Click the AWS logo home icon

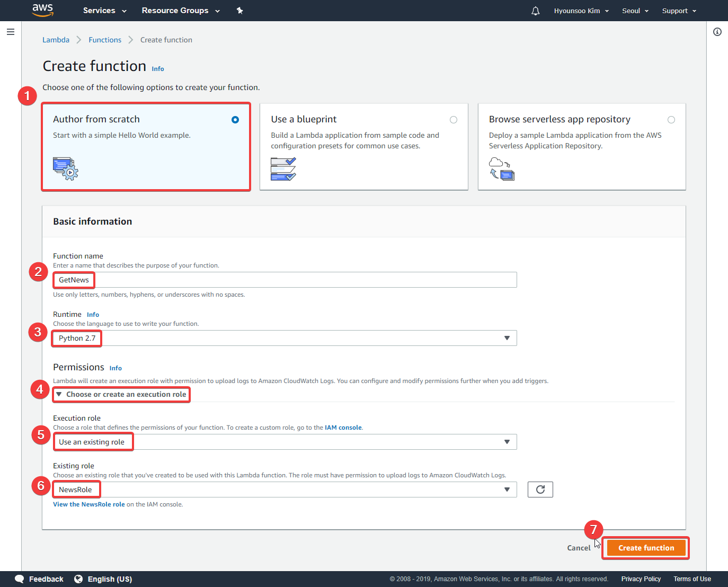(x=43, y=10)
